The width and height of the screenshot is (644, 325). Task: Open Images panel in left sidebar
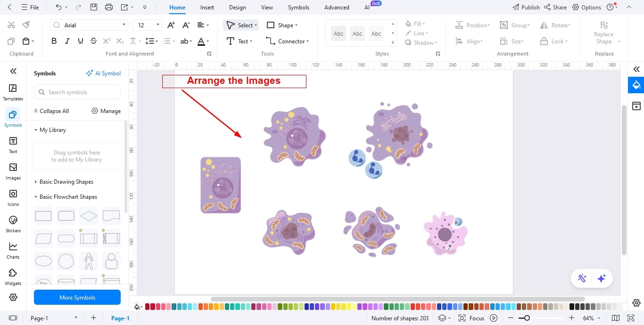pos(13,171)
